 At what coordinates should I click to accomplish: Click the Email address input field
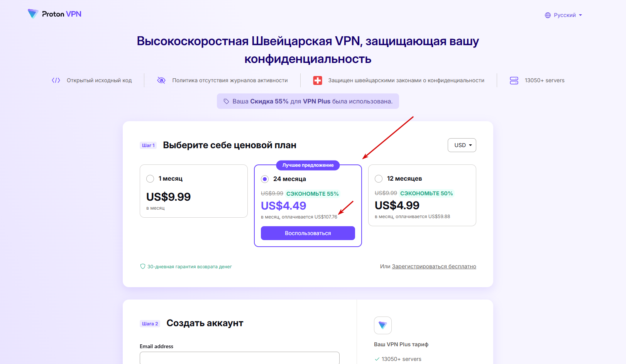click(240, 358)
